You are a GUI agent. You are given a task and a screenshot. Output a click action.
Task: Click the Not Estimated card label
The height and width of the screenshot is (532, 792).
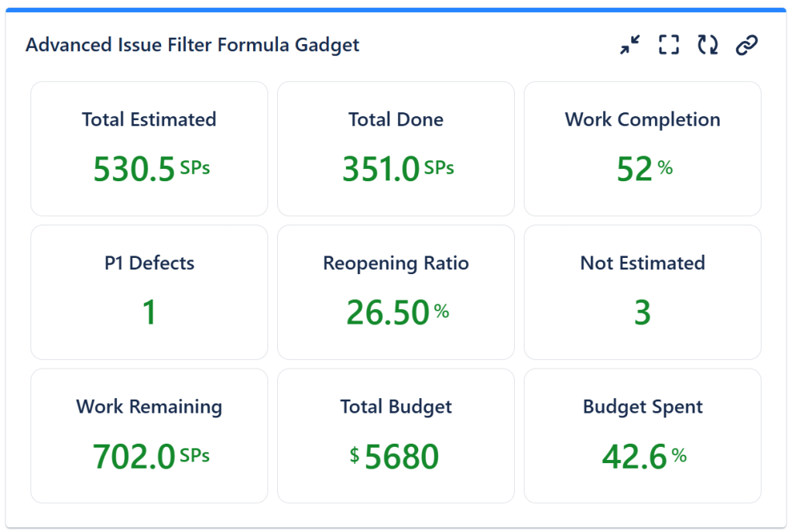point(643,263)
